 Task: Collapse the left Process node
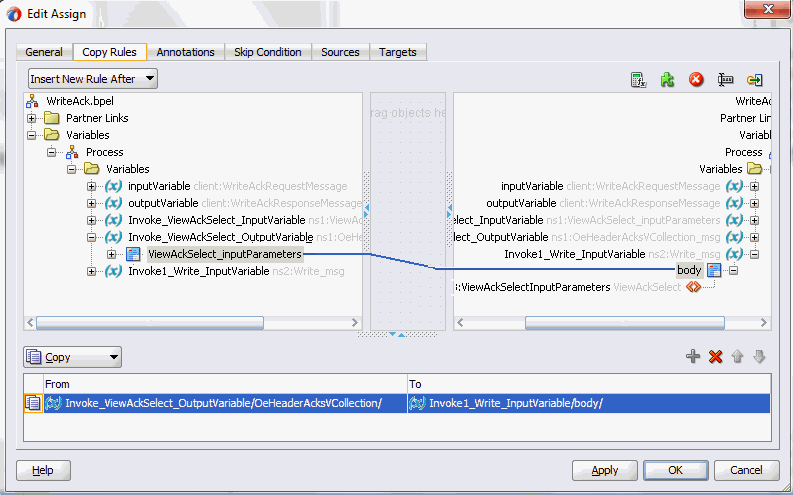click(51, 152)
